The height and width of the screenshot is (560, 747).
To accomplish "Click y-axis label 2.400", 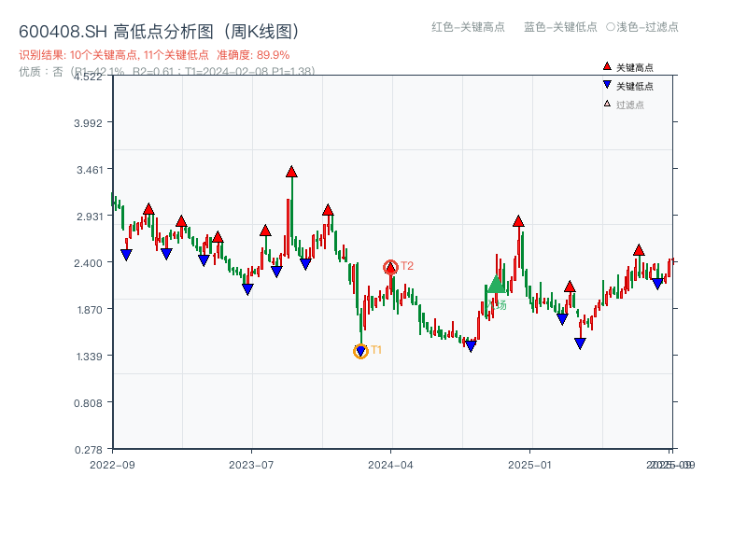I will coord(88,263).
